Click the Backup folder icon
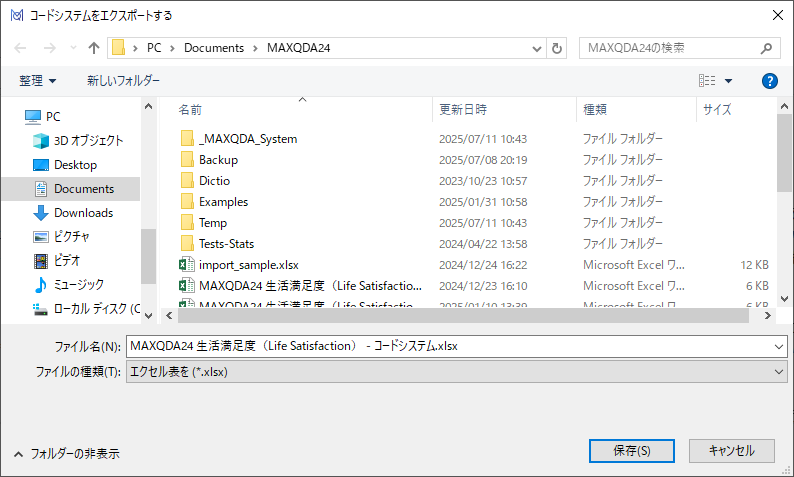Viewport: 794px width, 477px height. coord(187,160)
